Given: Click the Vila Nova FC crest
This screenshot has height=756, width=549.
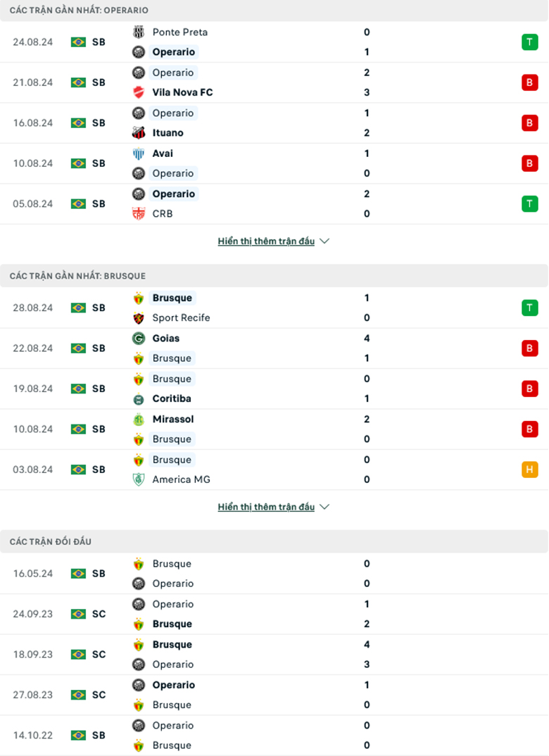Looking at the screenshot, I should 139,92.
